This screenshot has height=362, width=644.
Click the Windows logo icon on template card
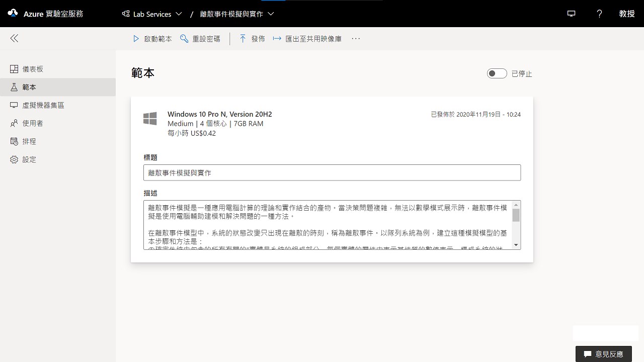coord(150,119)
